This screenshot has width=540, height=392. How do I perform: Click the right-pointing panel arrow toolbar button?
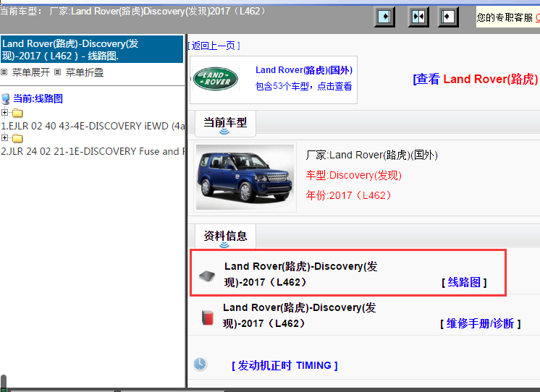point(384,17)
